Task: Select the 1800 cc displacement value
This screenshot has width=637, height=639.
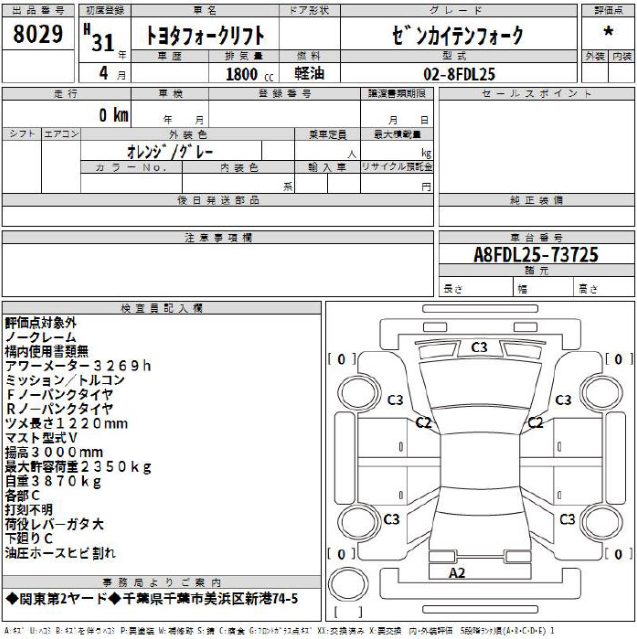Action: click(243, 74)
